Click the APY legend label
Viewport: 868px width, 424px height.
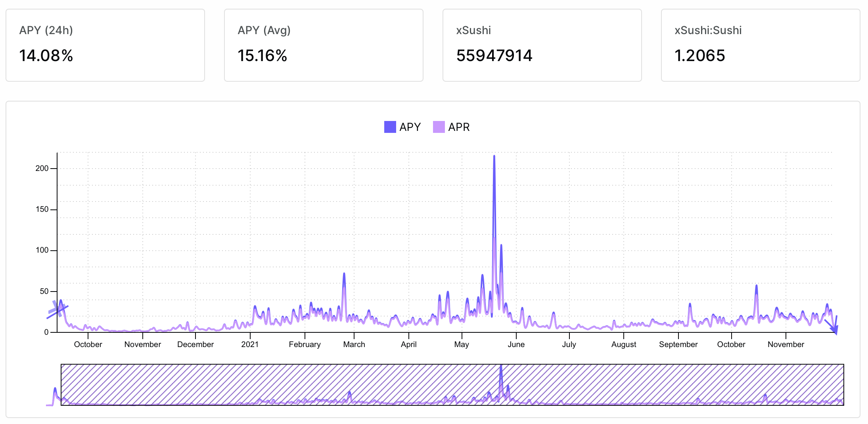(410, 127)
